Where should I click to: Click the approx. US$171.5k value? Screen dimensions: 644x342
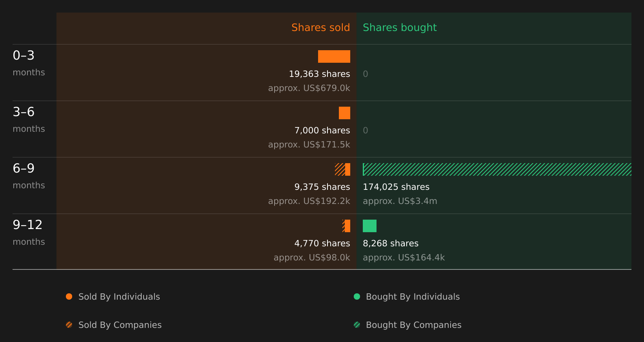309,145
